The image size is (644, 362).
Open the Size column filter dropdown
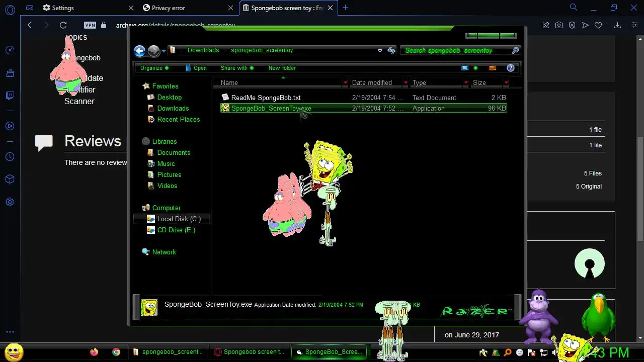(x=506, y=82)
